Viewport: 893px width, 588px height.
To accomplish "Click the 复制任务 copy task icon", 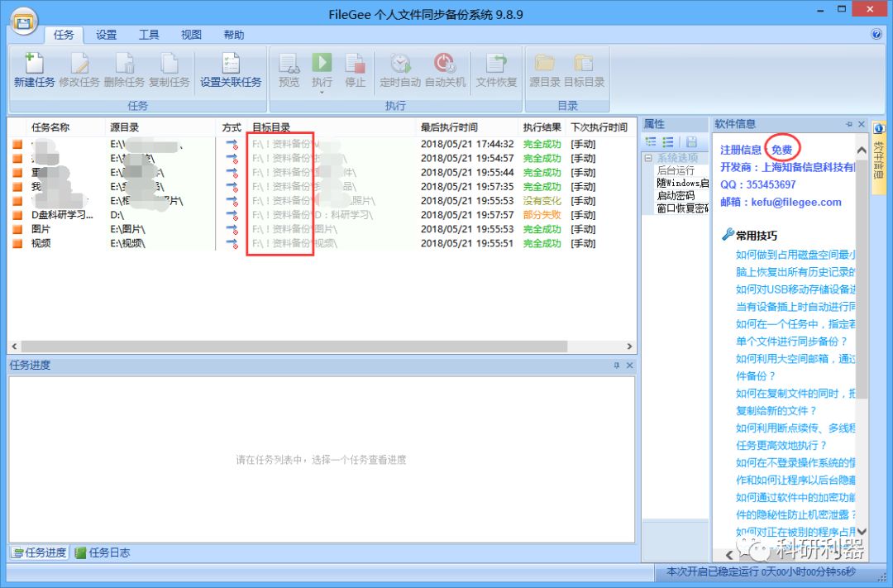I will [170, 63].
